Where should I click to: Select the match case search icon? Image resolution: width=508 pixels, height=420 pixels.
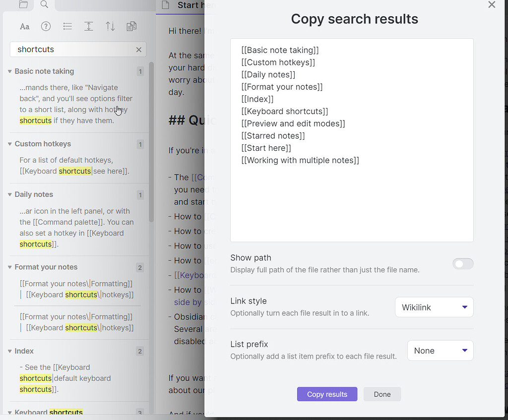24,26
